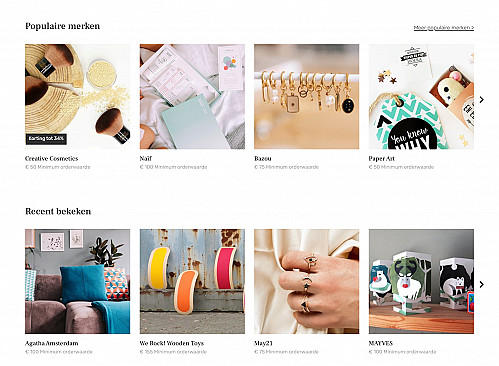
Task: Open the Meer populaire merken link
Action: point(444,28)
